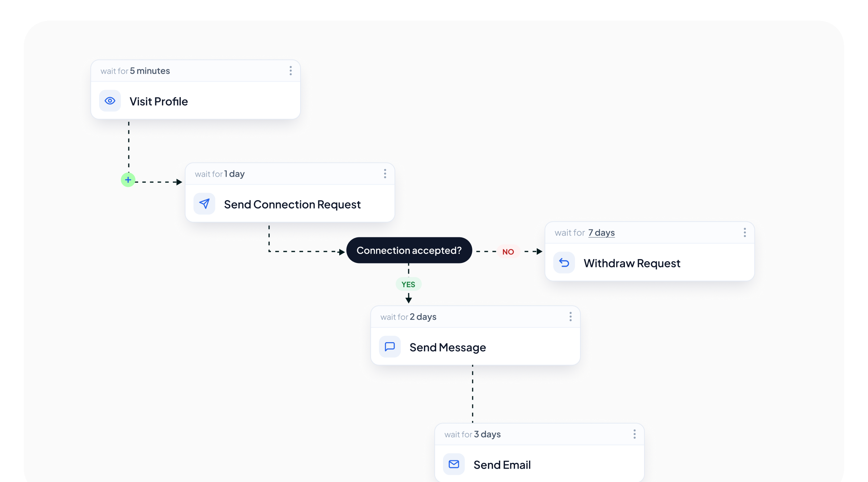Click the envelope icon on Send Email

click(x=454, y=464)
